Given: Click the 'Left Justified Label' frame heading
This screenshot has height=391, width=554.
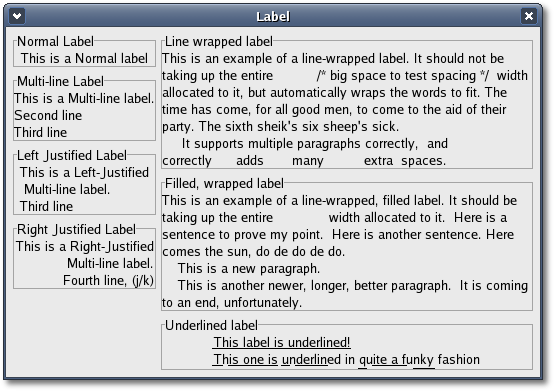Looking at the screenshot, I should (x=72, y=155).
